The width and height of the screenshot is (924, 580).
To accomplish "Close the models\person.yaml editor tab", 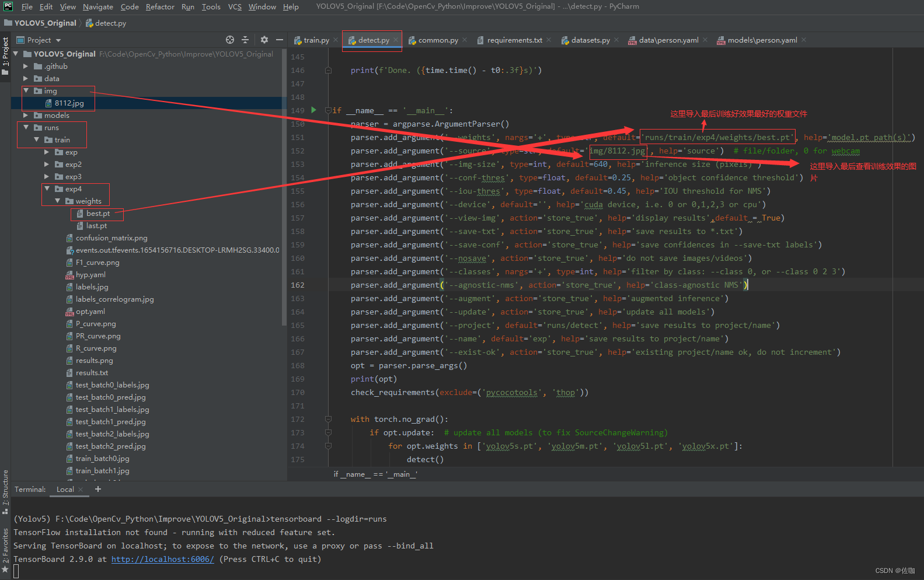I will coord(804,40).
